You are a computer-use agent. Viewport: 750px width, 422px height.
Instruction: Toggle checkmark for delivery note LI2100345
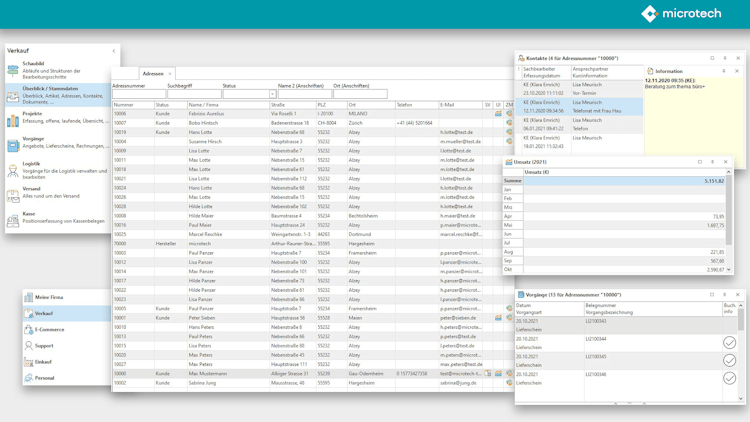(x=729, y=360)
